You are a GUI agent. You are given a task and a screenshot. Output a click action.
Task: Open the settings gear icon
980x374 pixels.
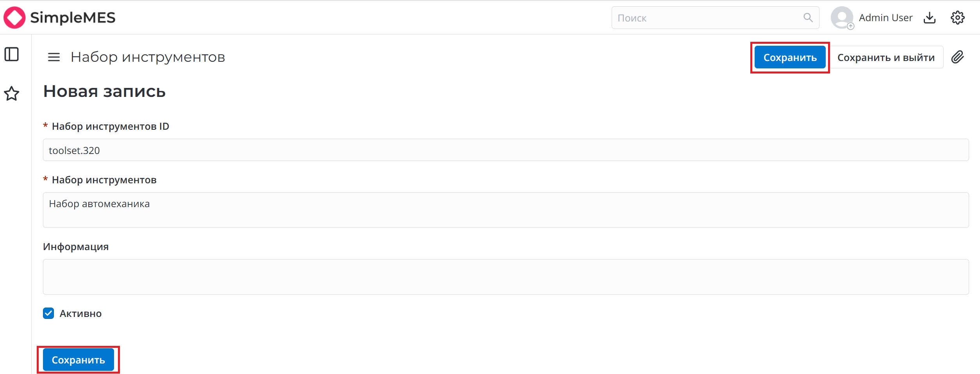click(x=957, y=18)
